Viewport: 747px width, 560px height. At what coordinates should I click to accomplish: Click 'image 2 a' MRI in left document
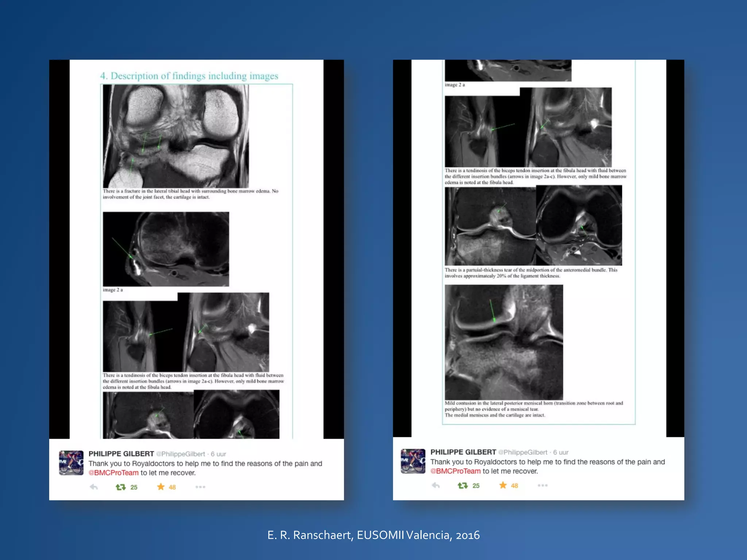click(x=166, y=249)
